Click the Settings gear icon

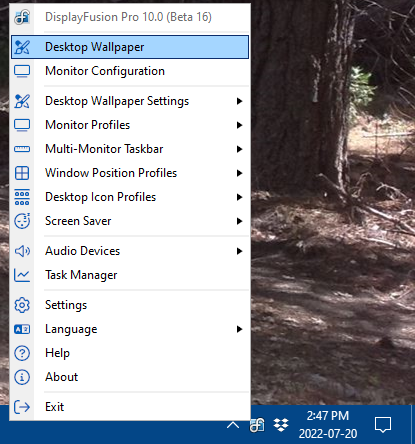click(x=22, y=305)
